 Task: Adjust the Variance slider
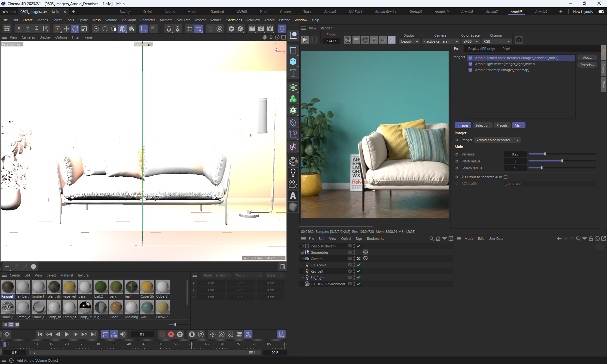tap(545, 154)
